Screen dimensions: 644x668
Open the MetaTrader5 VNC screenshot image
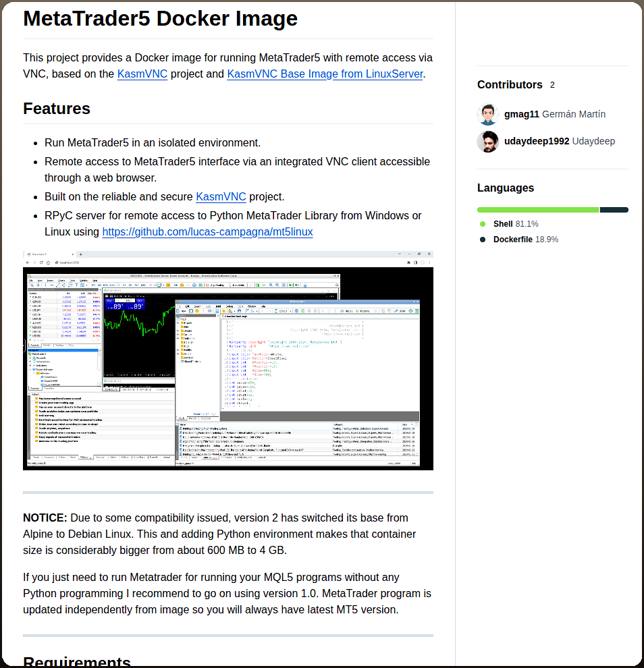228,361
